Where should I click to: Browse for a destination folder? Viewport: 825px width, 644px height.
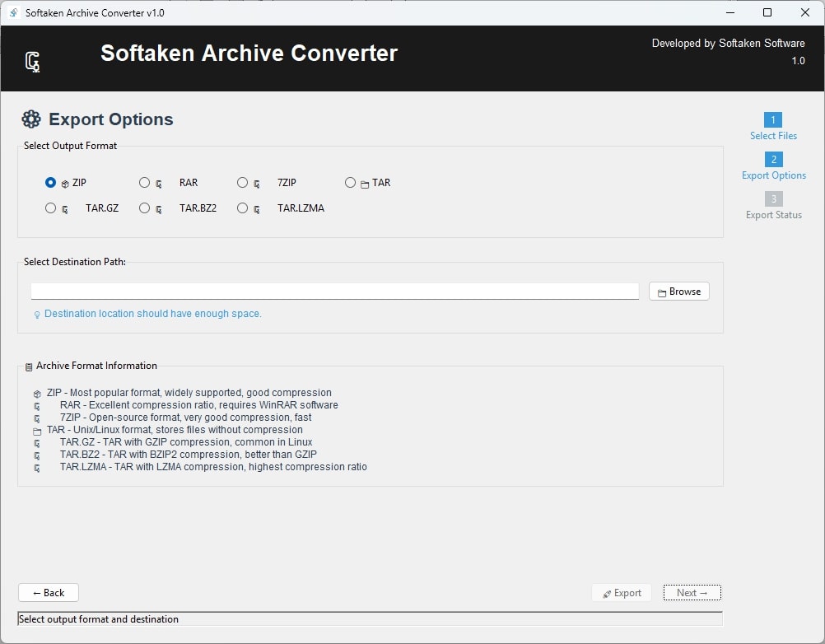pos(678,291)
